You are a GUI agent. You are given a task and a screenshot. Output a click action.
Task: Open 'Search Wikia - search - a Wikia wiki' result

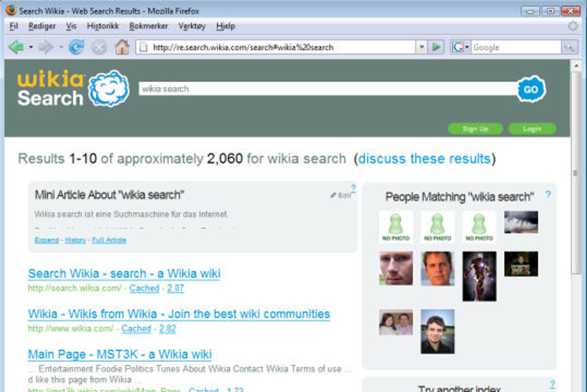tap(124, 273)
